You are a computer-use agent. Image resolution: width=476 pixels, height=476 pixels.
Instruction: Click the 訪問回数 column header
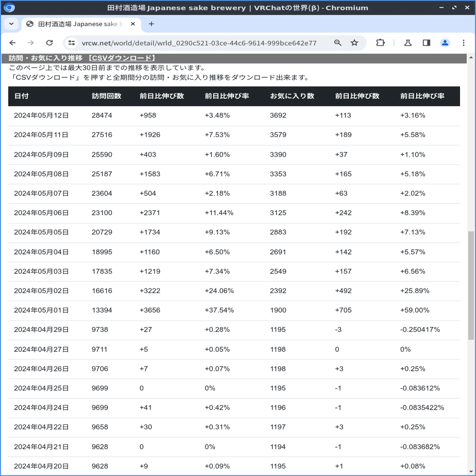pos(107,96)
